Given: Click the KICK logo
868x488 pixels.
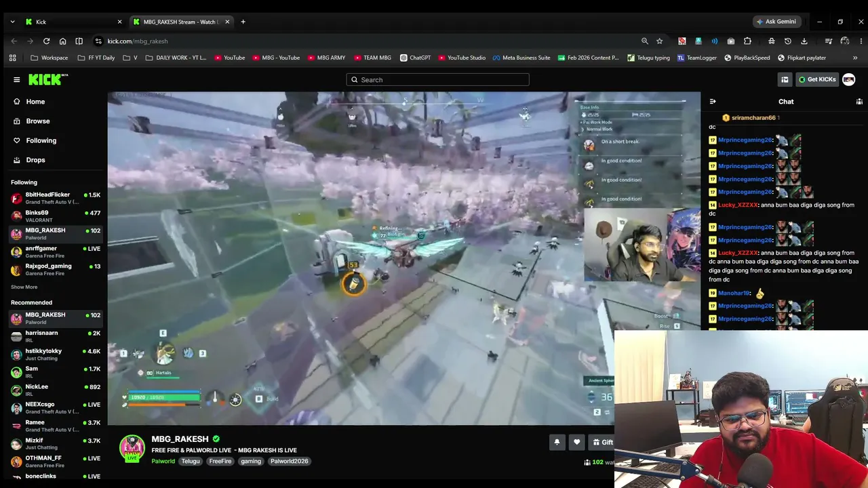Looking at the screenshot, I should click(x=48, y=79).
